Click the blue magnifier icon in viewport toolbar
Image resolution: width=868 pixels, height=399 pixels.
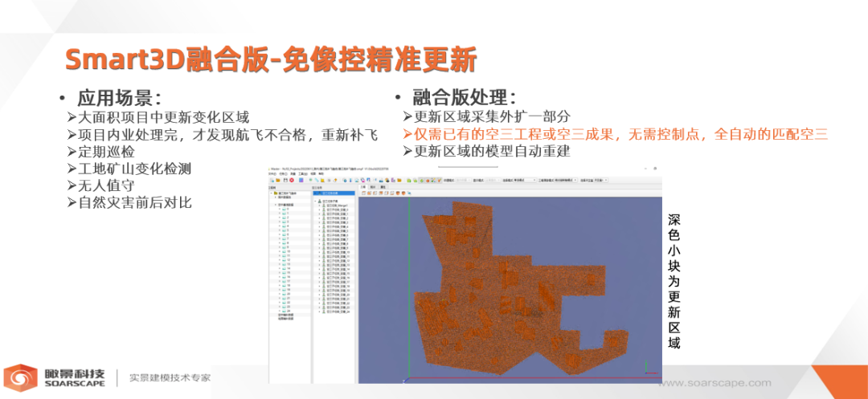(409, 193)
